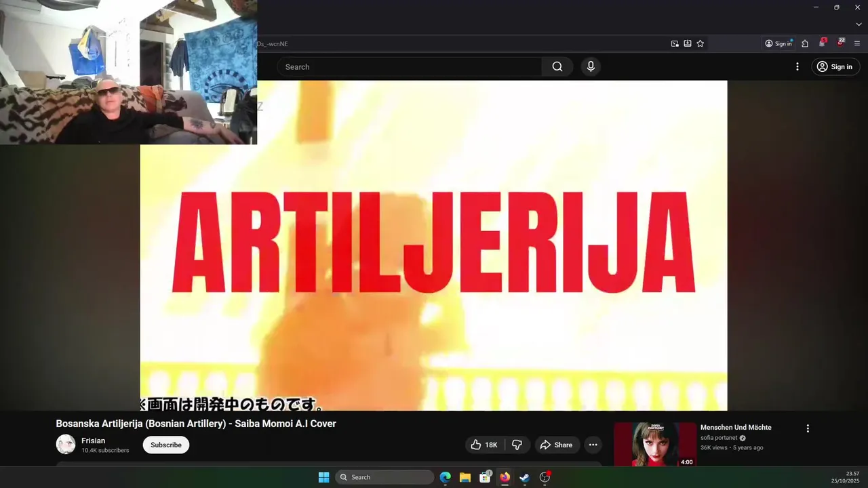This screenshot has width=868, height=488.
Task: Click Firefox toolbar Sign in account button
Action: [x=778, y=43]
